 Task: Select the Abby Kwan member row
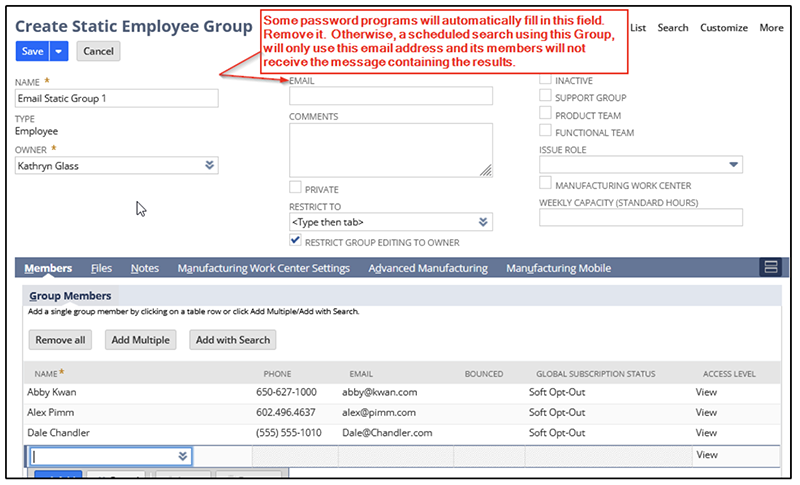tap(52, 392)
